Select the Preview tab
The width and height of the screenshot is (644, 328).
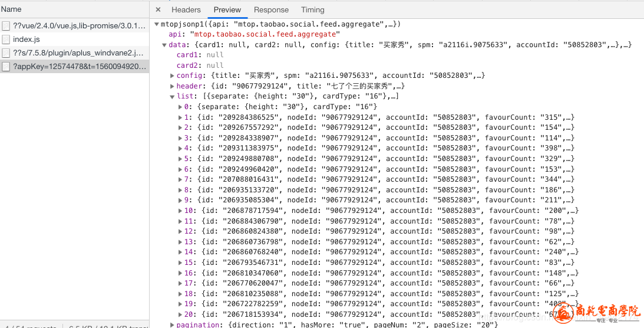227,10
